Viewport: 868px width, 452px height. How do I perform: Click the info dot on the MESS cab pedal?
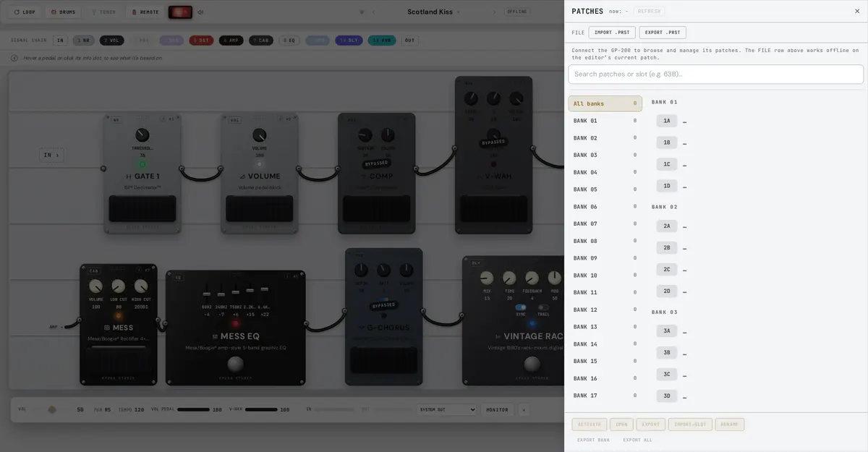coord(139,270)
